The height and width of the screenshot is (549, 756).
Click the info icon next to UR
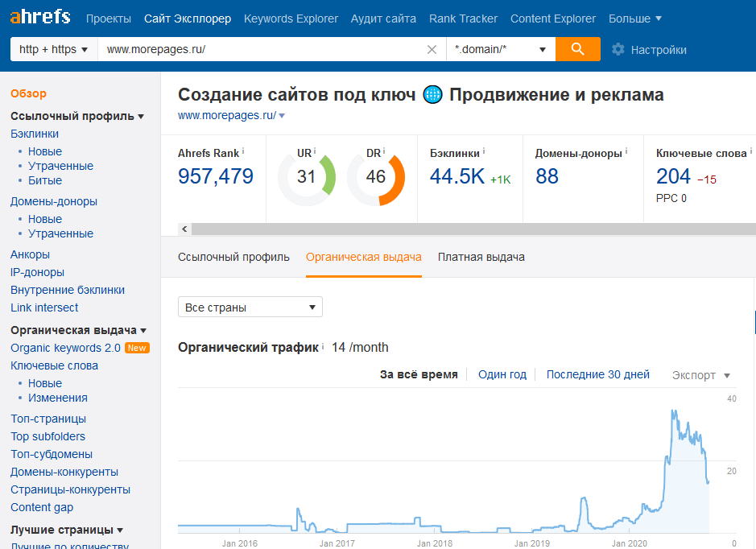click(x=315, y=151)
